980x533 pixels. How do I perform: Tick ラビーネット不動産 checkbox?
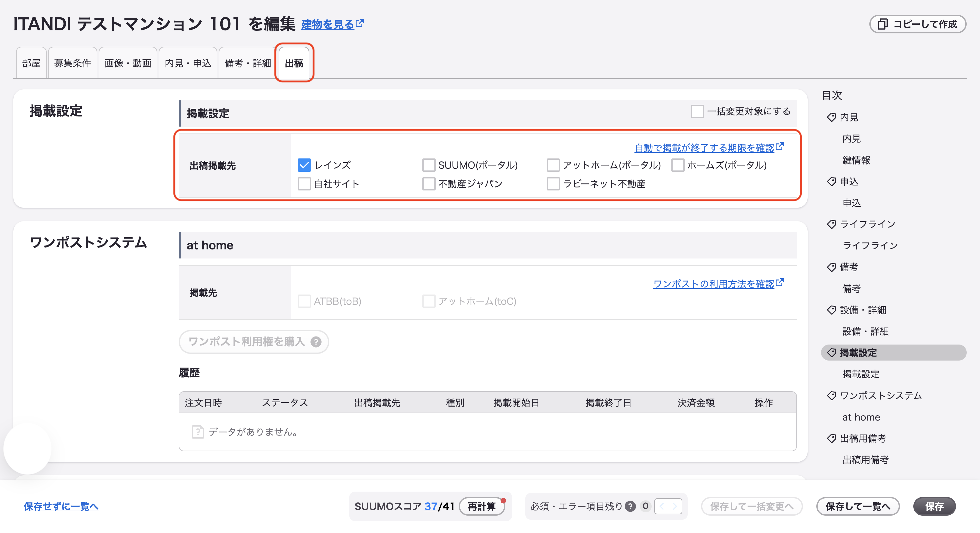pos(553,184)
